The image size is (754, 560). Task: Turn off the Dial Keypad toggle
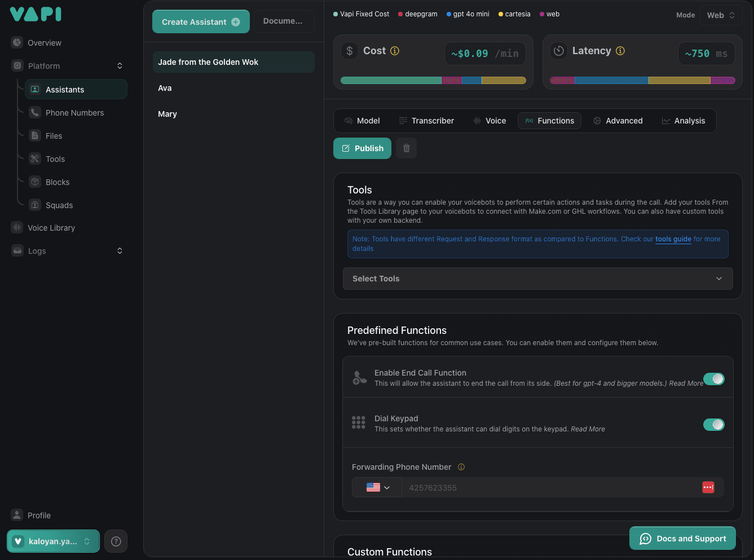[713, 425]
